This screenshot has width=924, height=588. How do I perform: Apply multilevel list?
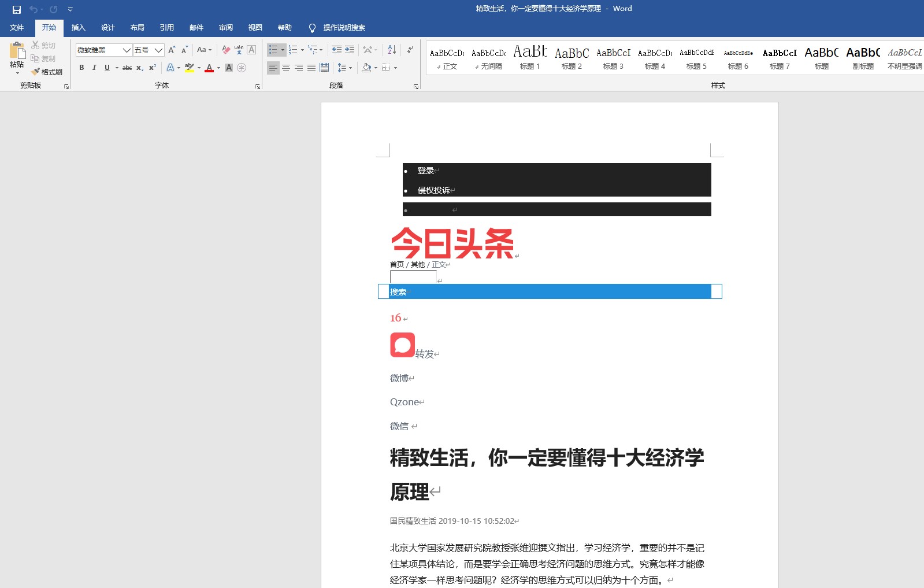pos(313,50)
